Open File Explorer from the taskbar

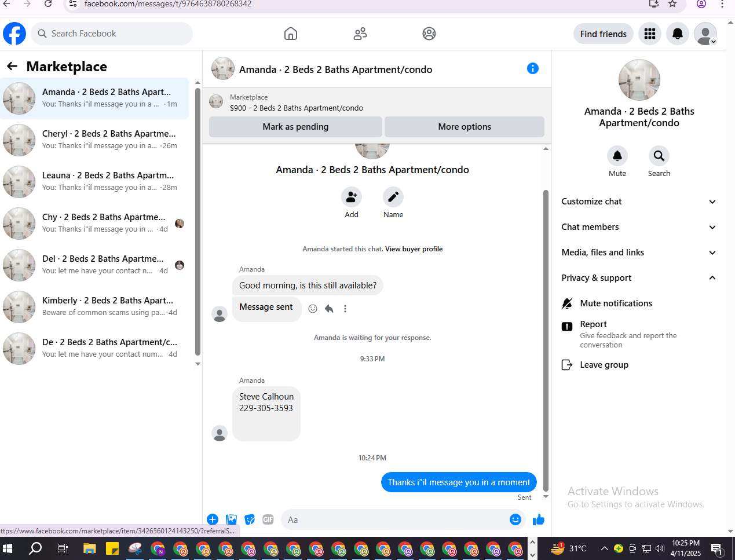pos(89,548)
